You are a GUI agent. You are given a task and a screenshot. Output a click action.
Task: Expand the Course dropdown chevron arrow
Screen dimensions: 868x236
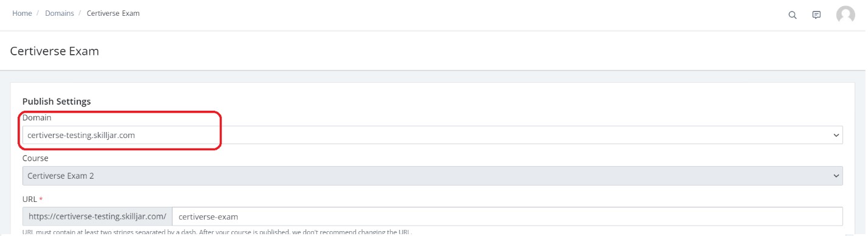pyautogui.click(x=836, y=176)
